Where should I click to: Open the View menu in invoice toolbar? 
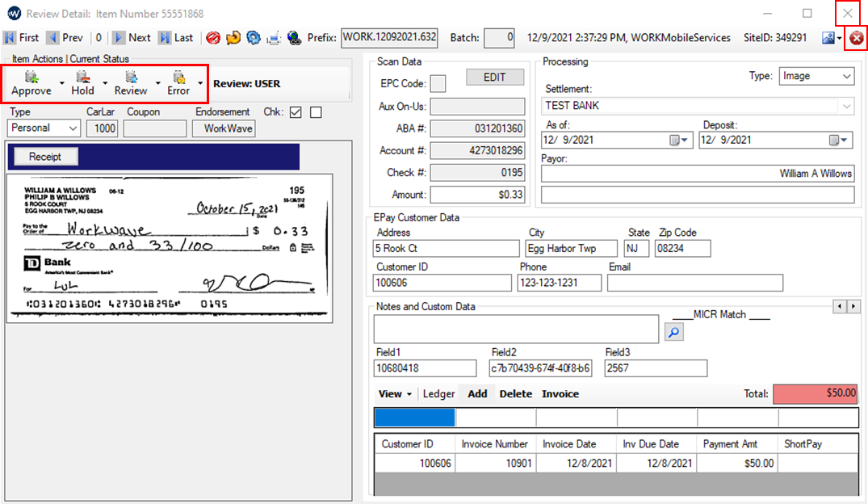click(x=395, y=394)
